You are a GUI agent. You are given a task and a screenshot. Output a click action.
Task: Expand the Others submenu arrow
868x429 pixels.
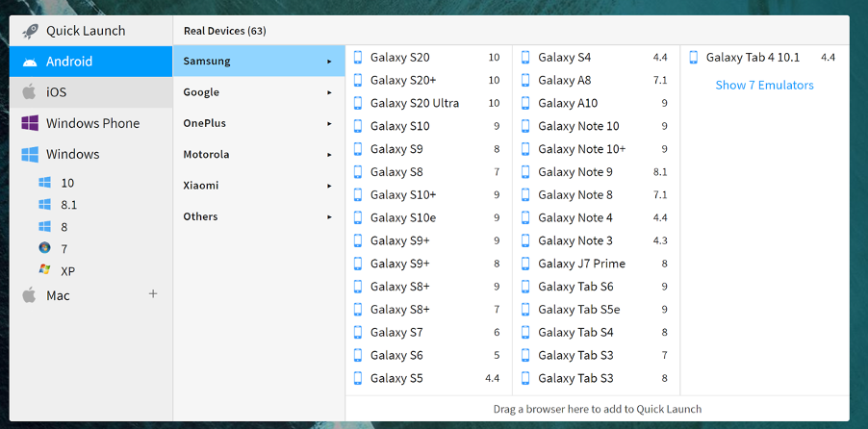329,217
